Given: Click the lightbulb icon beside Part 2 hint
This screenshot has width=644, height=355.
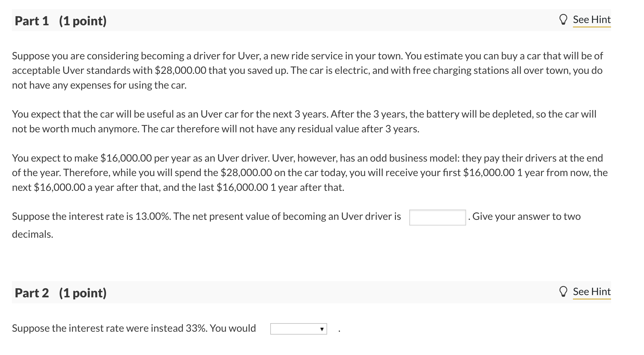Looking at the screenshot, I should [564, 291].
